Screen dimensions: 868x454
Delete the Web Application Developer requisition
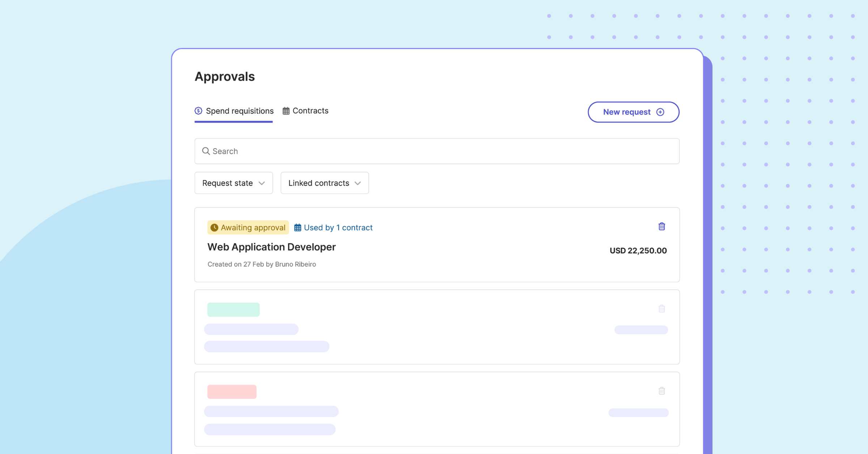[661, 227]
